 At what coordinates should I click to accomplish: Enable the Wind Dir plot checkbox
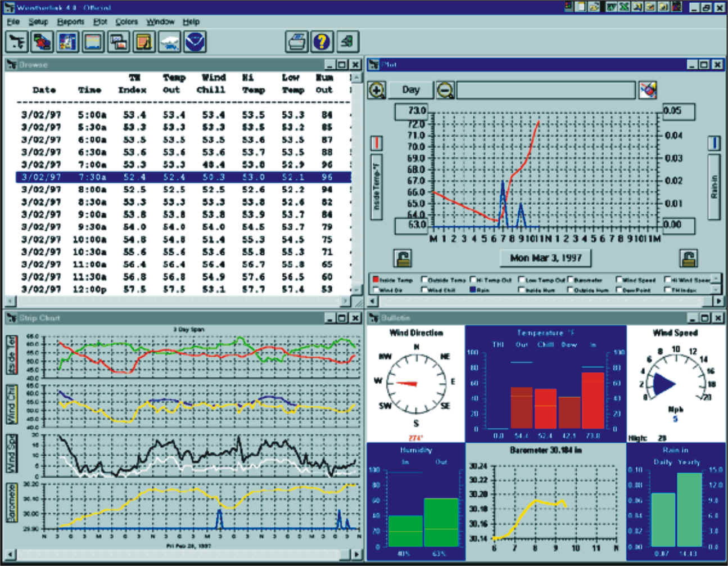tap(376, 290)
